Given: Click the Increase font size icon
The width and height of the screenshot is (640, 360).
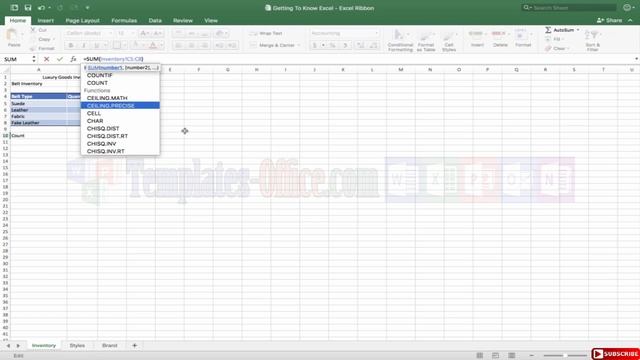Looking at the screenshot, I should coord(144,33).
